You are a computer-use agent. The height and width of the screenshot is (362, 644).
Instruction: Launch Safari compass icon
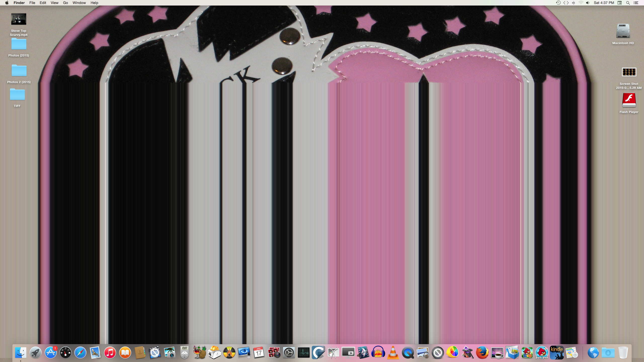pyautogui.click(x=80, y=352)
